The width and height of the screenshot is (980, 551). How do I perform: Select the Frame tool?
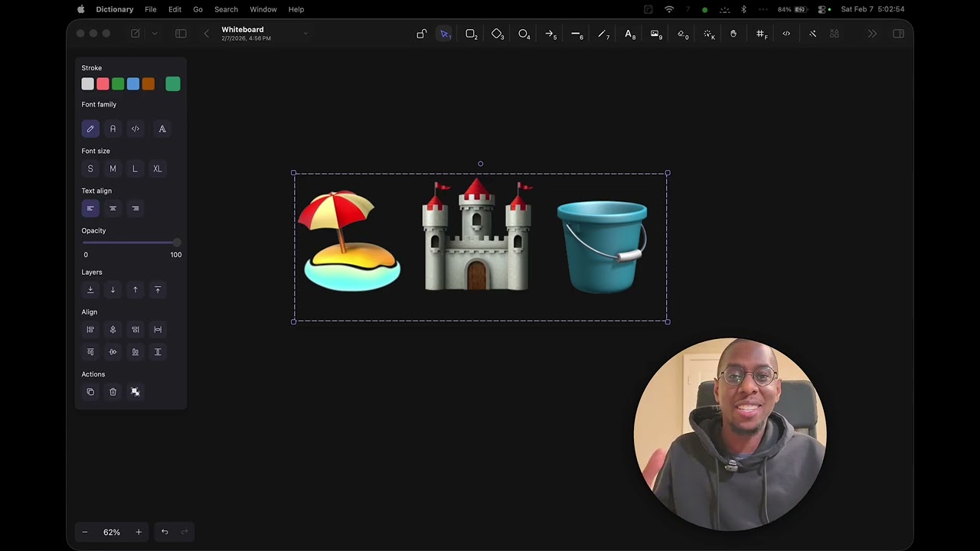point(761,34)
